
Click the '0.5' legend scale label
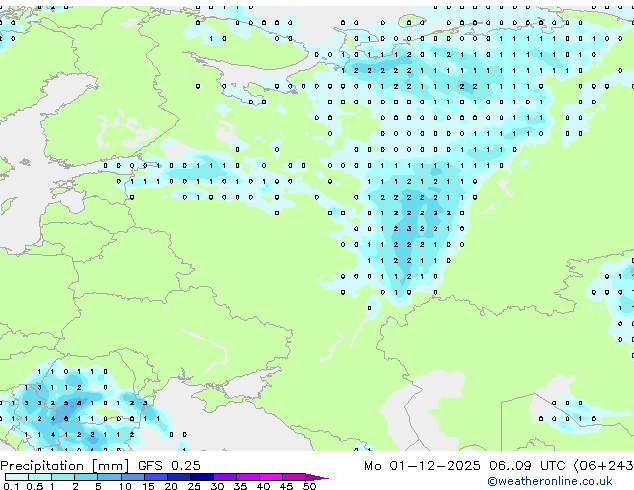[34, 486]
